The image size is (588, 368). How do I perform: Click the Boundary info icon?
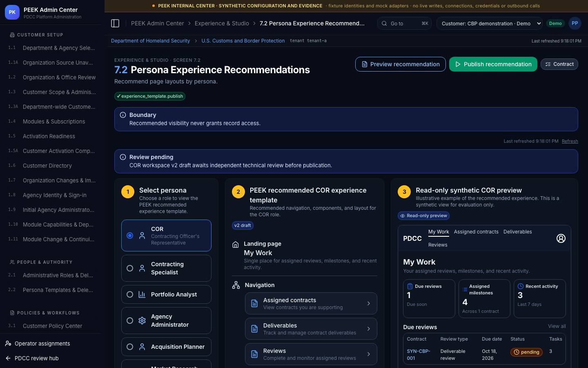click(123, 115)
